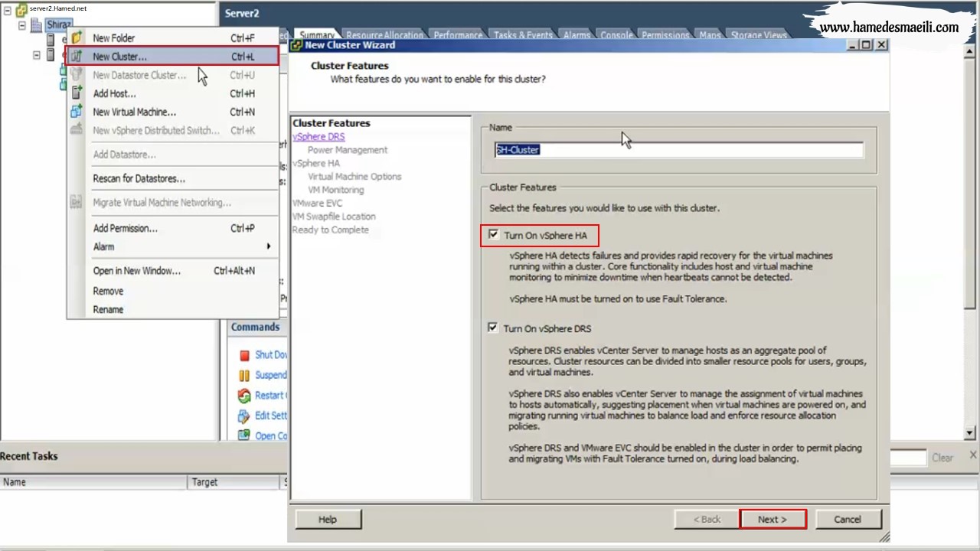The image size is (980, 551).
Task: Open the Alarm submenu entry
Action: point(173,246)
